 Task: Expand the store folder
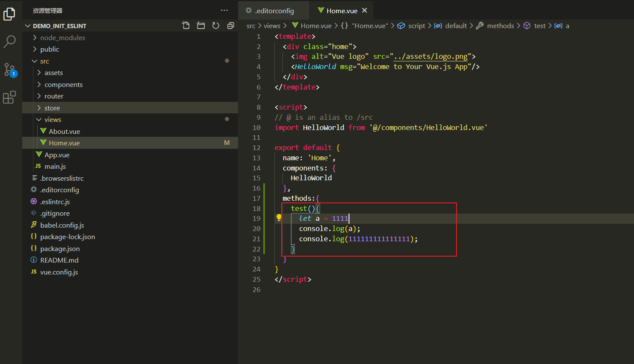point(39,108)
